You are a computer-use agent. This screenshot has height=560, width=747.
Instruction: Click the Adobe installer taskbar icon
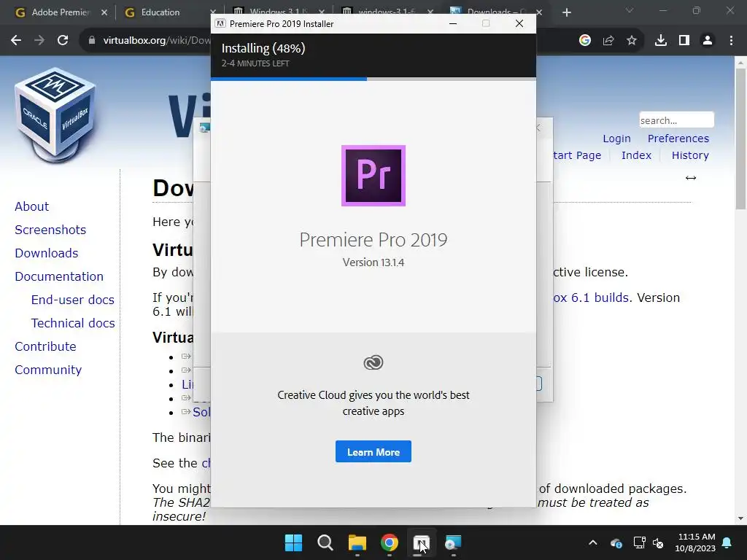(421, 542)
